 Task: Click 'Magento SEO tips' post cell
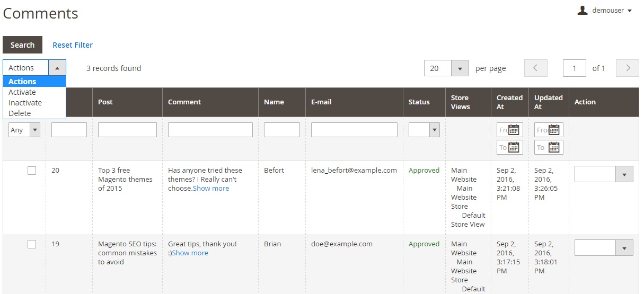(x=127, y=253)
